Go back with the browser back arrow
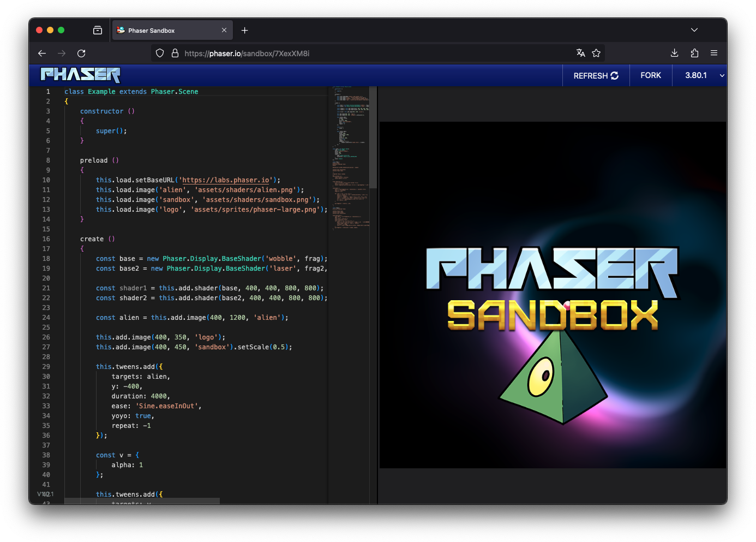The height and width of the screenshot is (542, 756). click(42, 53)
